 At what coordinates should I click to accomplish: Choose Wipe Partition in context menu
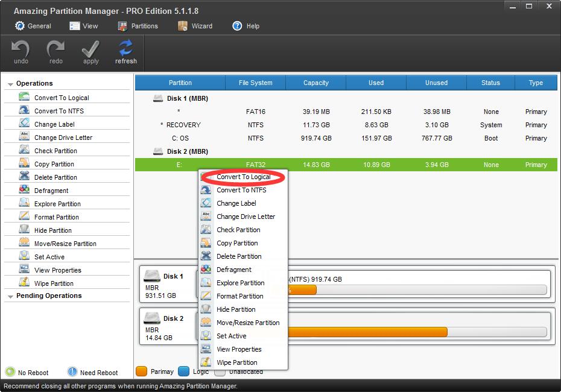pos(243,362)
